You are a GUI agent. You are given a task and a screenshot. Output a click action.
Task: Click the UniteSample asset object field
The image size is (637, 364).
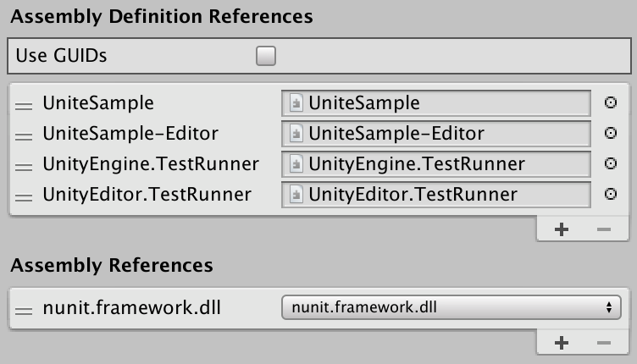click(436, 103)
